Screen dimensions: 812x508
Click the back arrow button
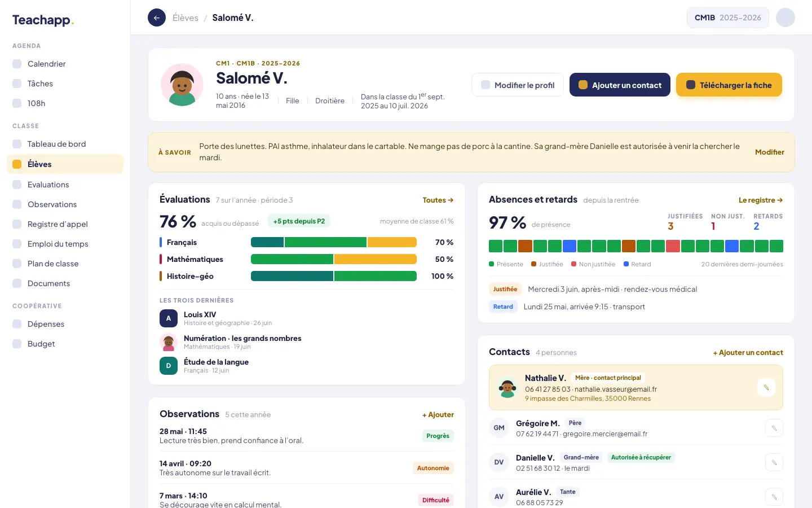(157, 17)
